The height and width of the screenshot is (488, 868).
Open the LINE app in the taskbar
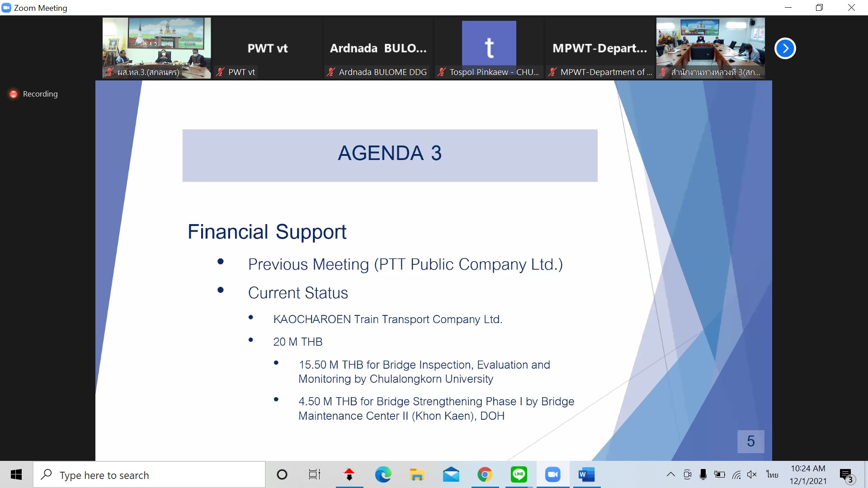(x=519, y=475)
